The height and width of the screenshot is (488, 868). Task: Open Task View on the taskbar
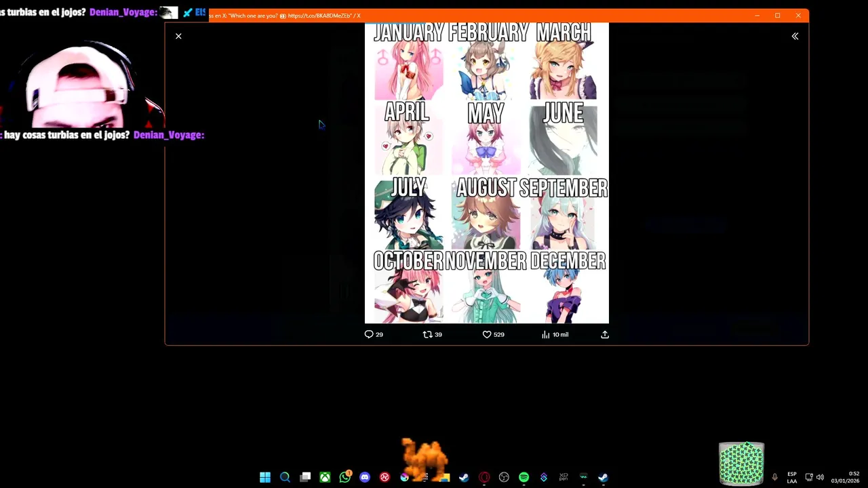click(305, 477)
